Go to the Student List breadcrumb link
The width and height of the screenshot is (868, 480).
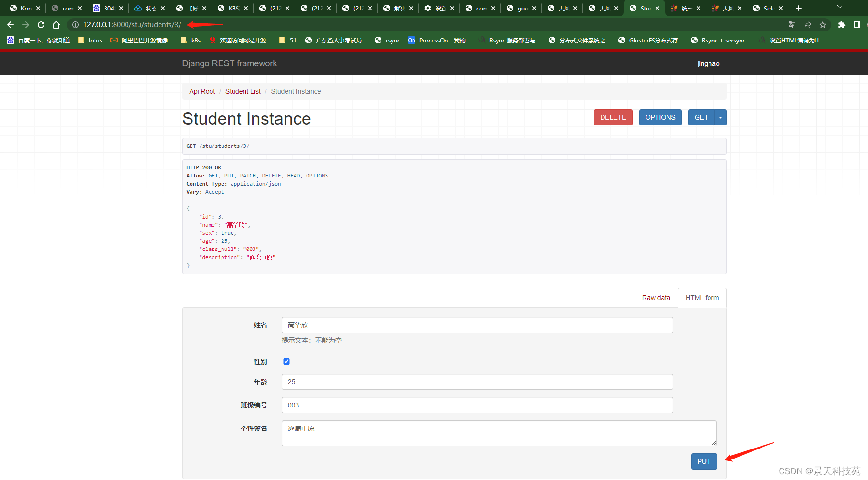click(243, 91)
